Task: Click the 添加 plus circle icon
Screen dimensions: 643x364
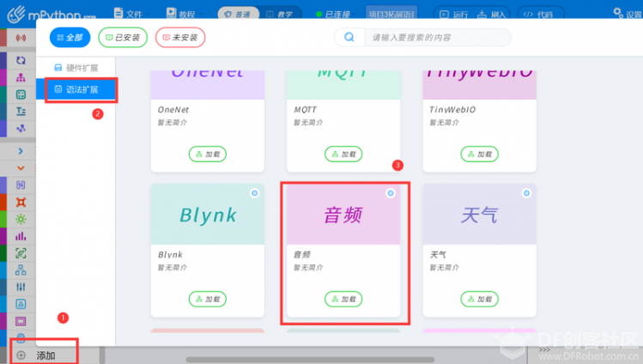Action: [21, 355]
